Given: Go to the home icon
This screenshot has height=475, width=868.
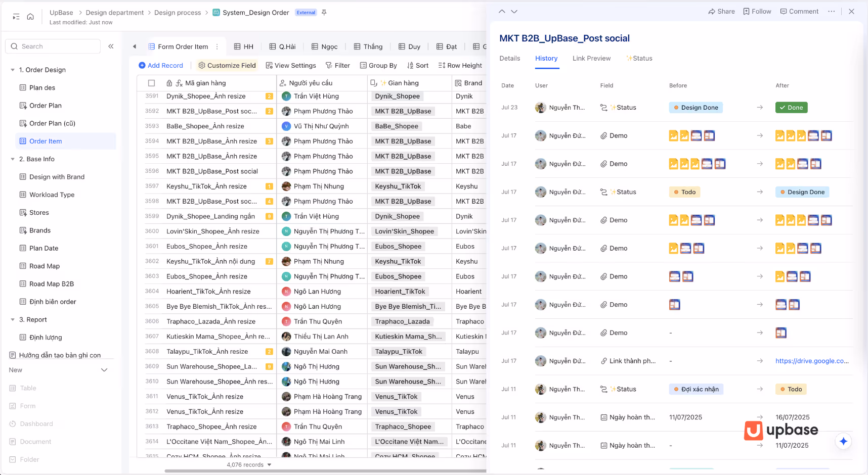Looking at the screenshot, I should (x=30, y=17).
